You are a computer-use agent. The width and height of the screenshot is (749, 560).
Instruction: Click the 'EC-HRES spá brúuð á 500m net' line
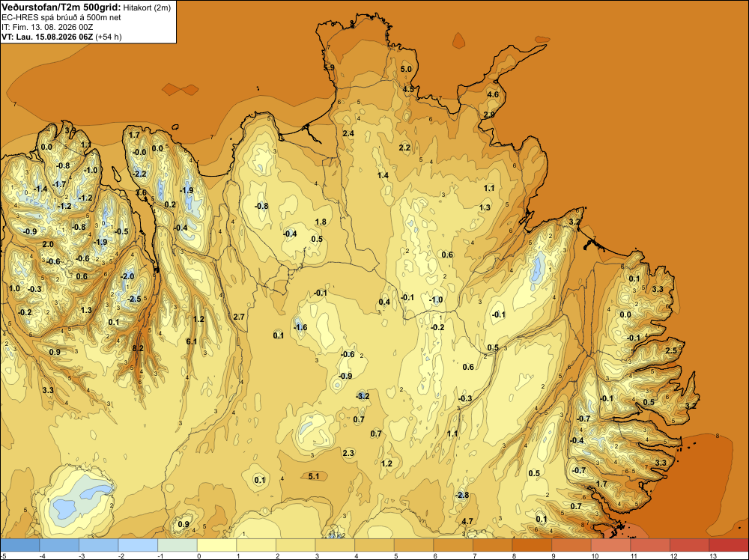tap(61, 17)
